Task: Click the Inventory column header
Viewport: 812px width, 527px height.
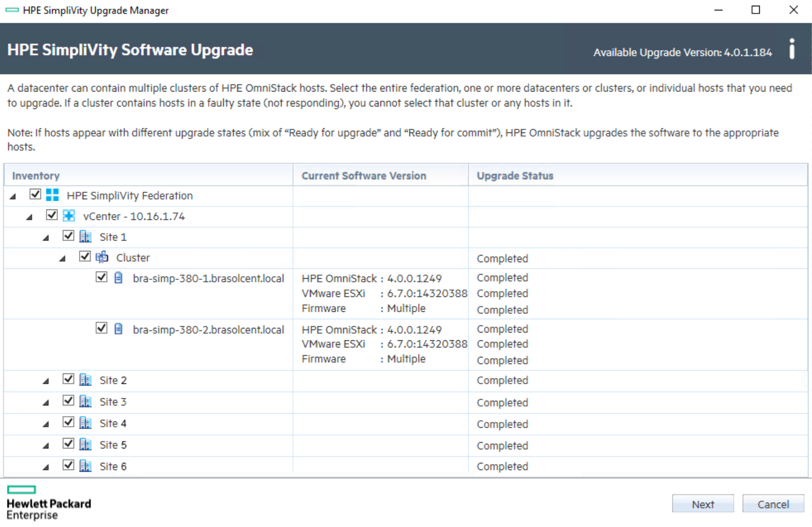Action: click(x=149, y=175)
